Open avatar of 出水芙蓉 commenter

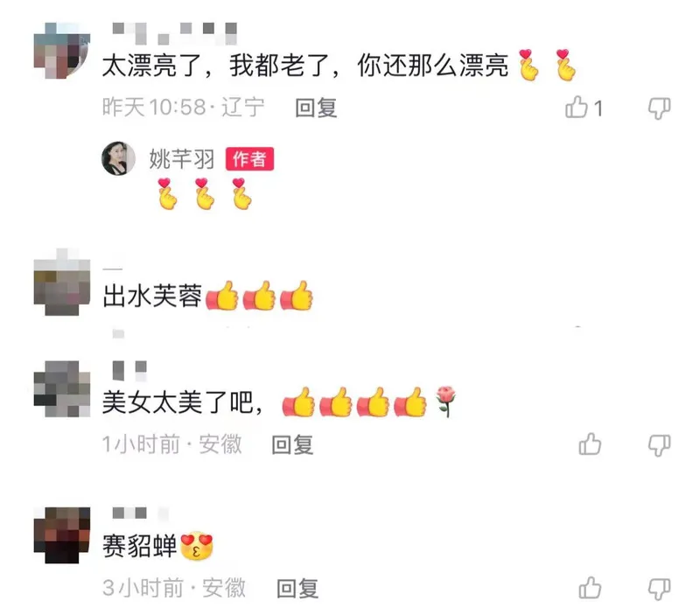coord(62,282)
